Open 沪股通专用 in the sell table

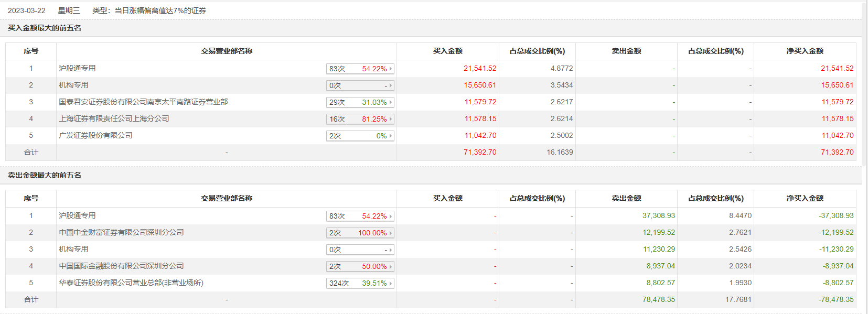click(x=77, y=215)
